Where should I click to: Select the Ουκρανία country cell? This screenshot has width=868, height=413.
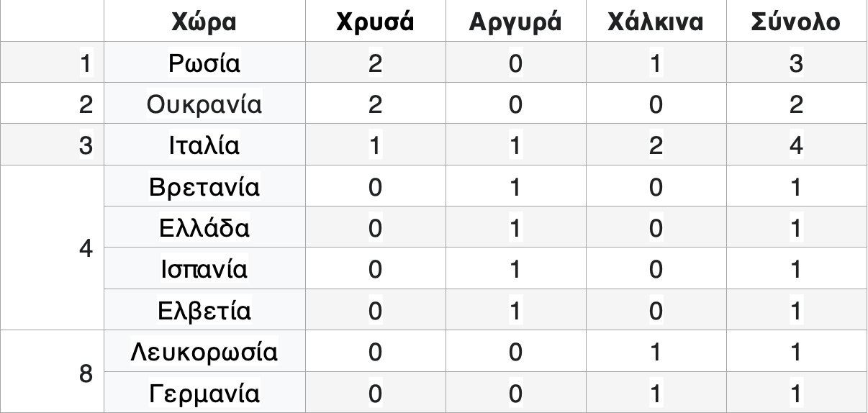204,104
